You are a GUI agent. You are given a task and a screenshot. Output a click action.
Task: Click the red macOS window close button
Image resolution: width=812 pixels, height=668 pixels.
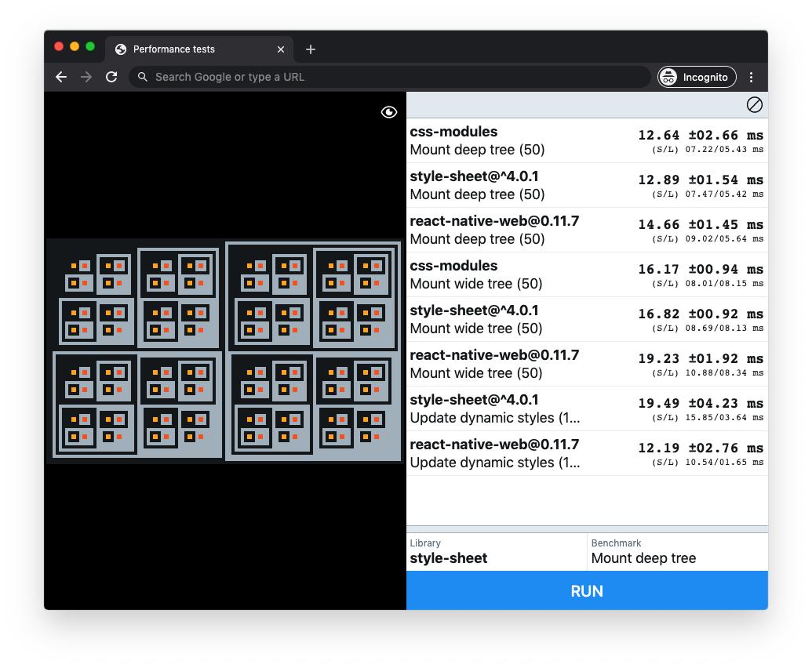[59, 46]
